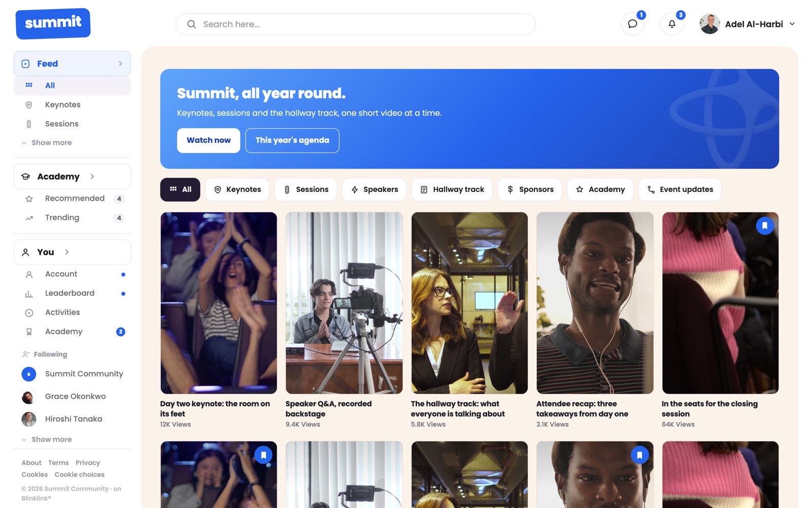Open This year's agenda

point(292,140)
